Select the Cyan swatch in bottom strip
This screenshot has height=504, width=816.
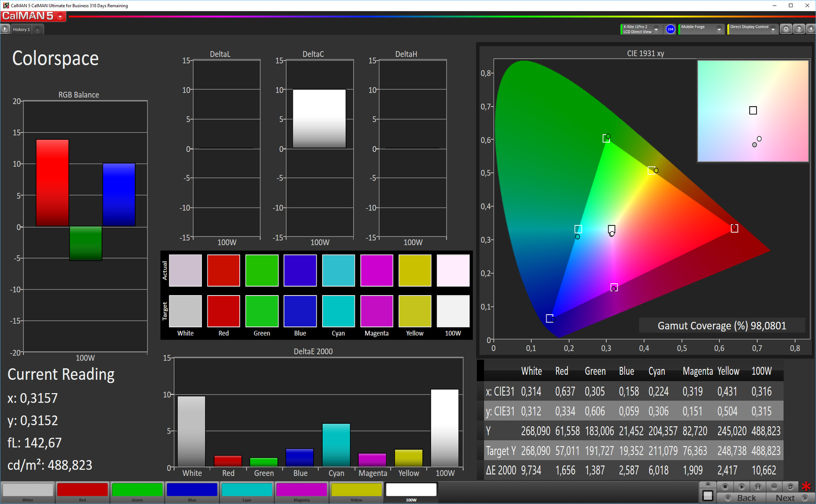click(x=246, y=490)
